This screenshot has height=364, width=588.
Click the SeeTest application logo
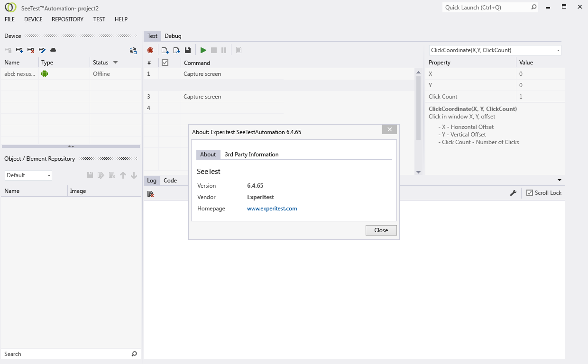pos(10,8)
